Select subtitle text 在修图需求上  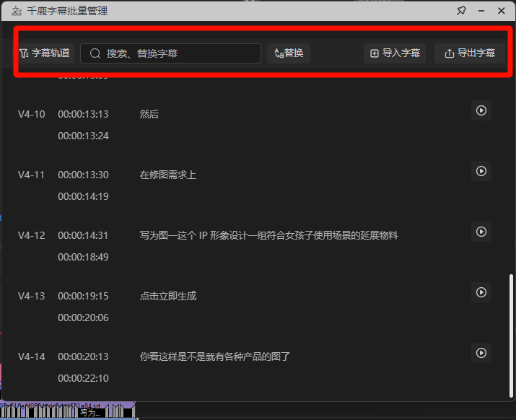click(168, 175)
